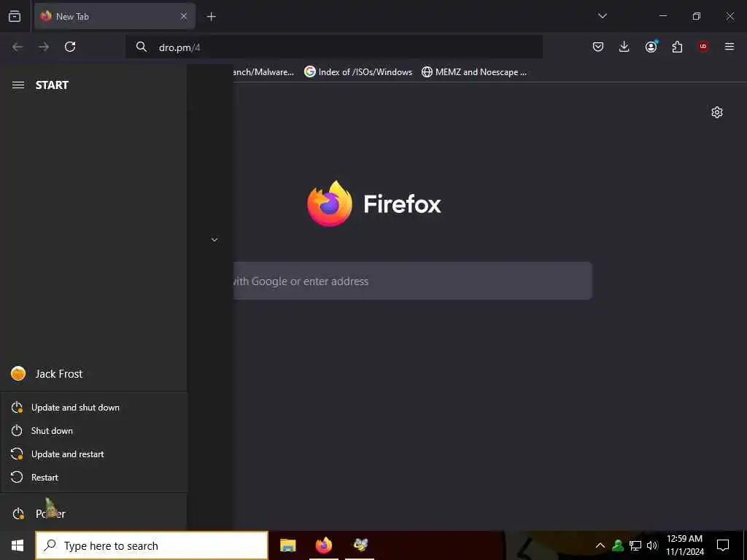Viewport: 747px width, 560px height.
Task: Choose Shut down
Action: (94, 431)
